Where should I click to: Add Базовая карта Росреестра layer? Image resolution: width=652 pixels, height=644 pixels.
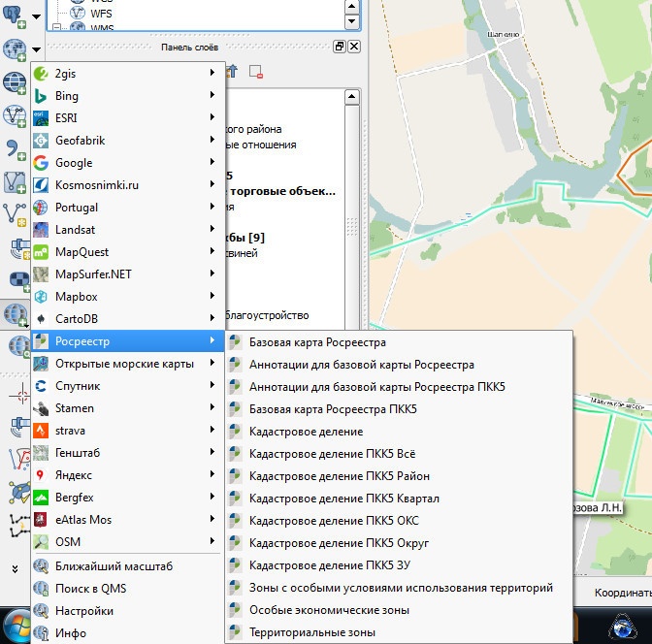[x=399, y=342]
